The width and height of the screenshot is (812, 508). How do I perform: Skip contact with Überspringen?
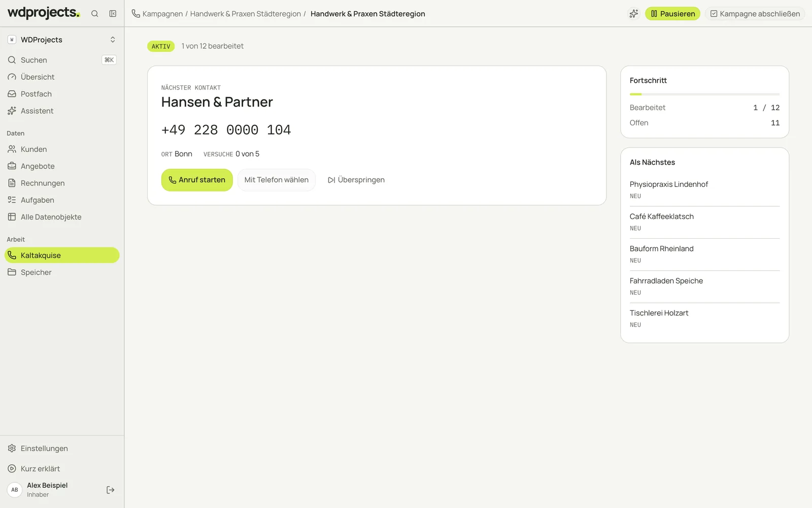click(356, 180)
